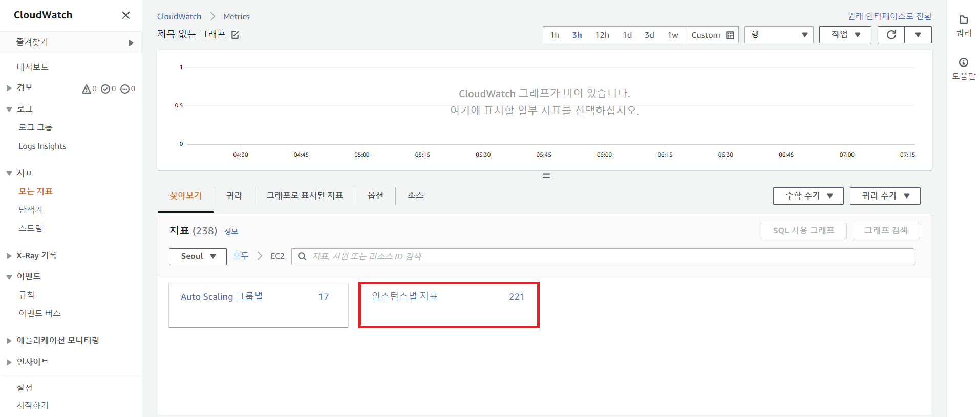
Task: Close the CloudWatch sidebar with X icon
Action: (x=126, y=15)
